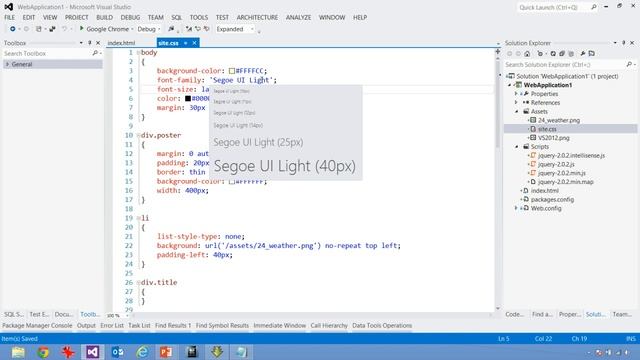Close the site.css tab
640x360 pixels.
(194, 43)
